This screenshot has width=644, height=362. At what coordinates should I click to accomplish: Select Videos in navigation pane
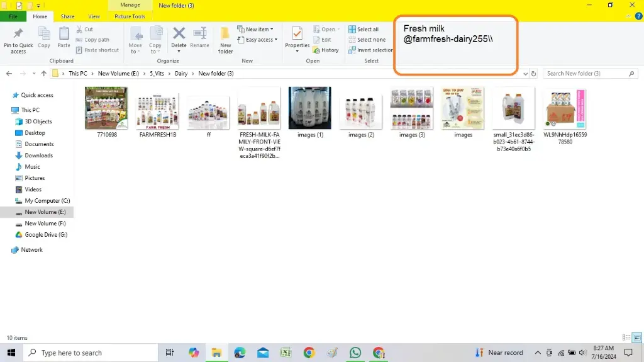pyautogui.click(x=28, y=189)
